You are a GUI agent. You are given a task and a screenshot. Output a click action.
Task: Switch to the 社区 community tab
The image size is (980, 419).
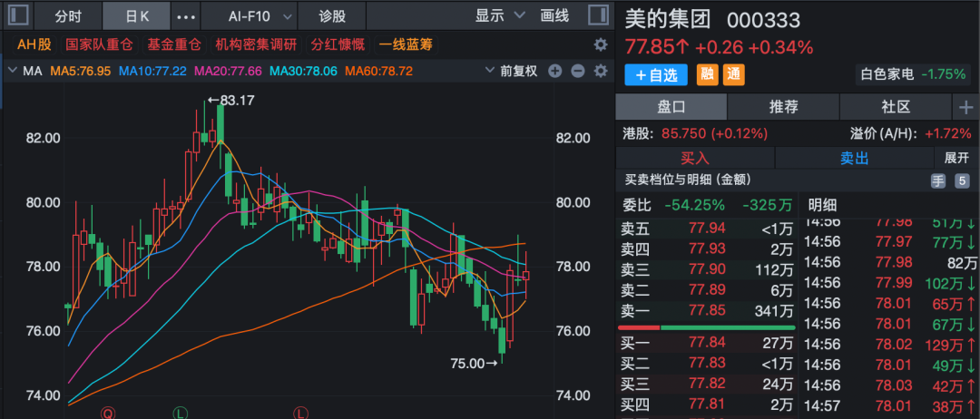coord(896,107)
